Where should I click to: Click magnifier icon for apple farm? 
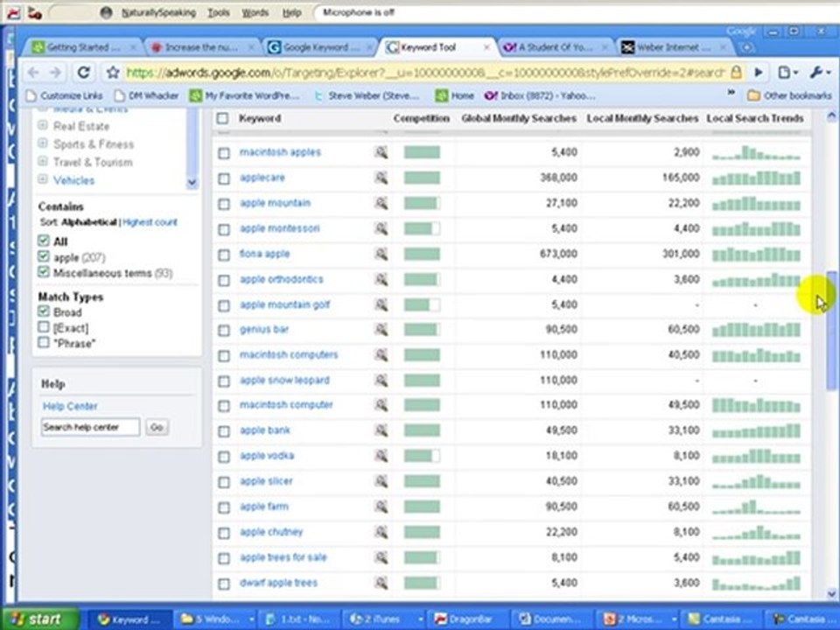coord(381,507)
